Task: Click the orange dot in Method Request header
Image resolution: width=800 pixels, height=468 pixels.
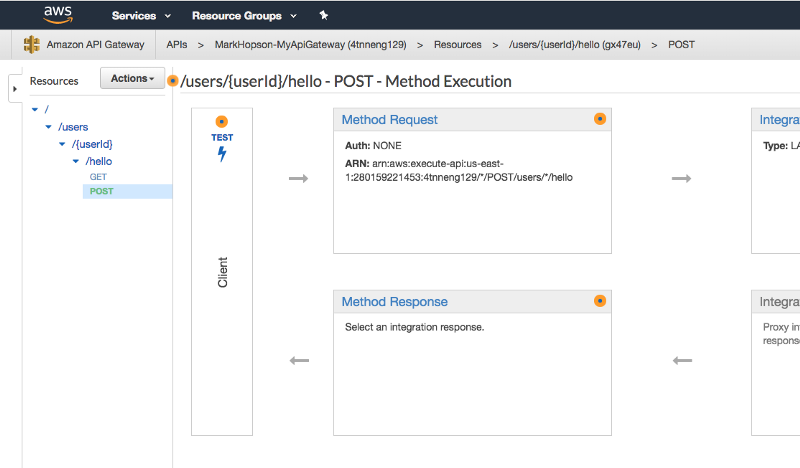Action: point(600,119)
